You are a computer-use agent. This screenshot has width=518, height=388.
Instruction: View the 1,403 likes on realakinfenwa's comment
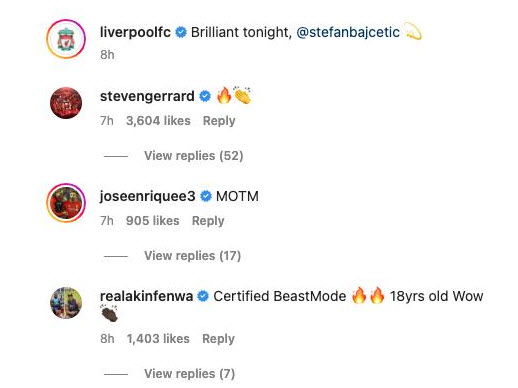158,339
